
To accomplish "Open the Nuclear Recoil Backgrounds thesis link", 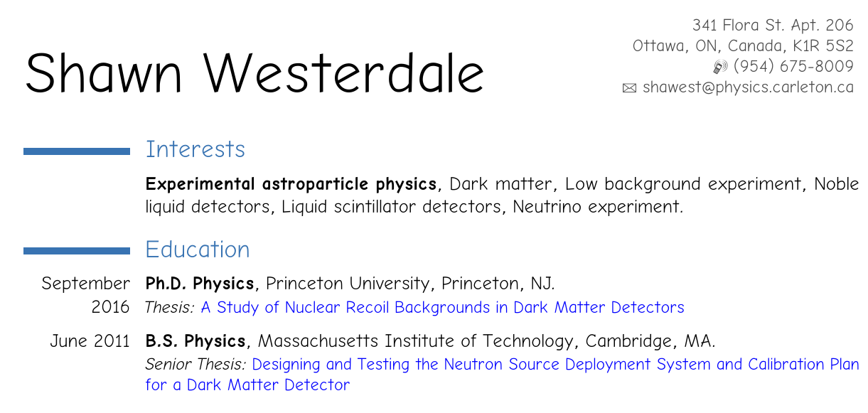I will tap(442, 308).
